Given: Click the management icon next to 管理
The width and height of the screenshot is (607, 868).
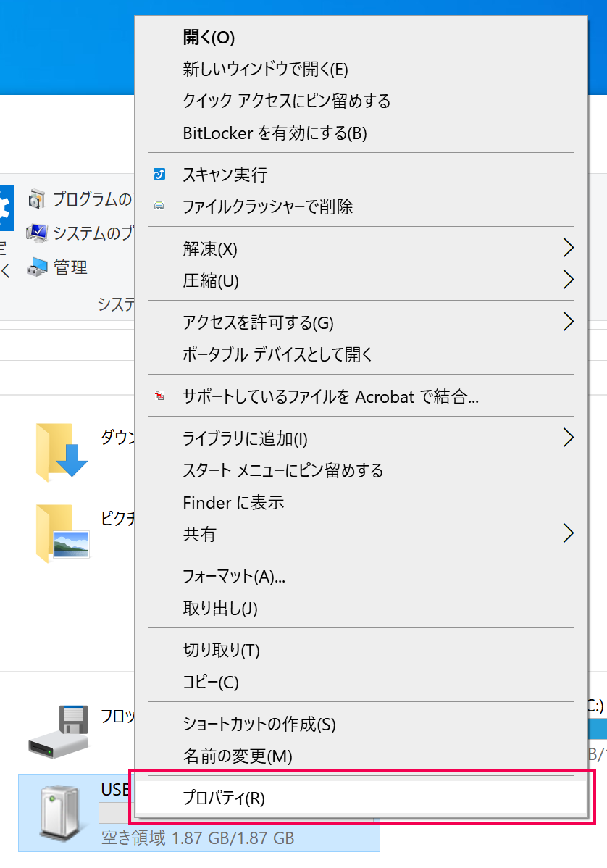Looking at the screenshot, I should coord(36,267).
